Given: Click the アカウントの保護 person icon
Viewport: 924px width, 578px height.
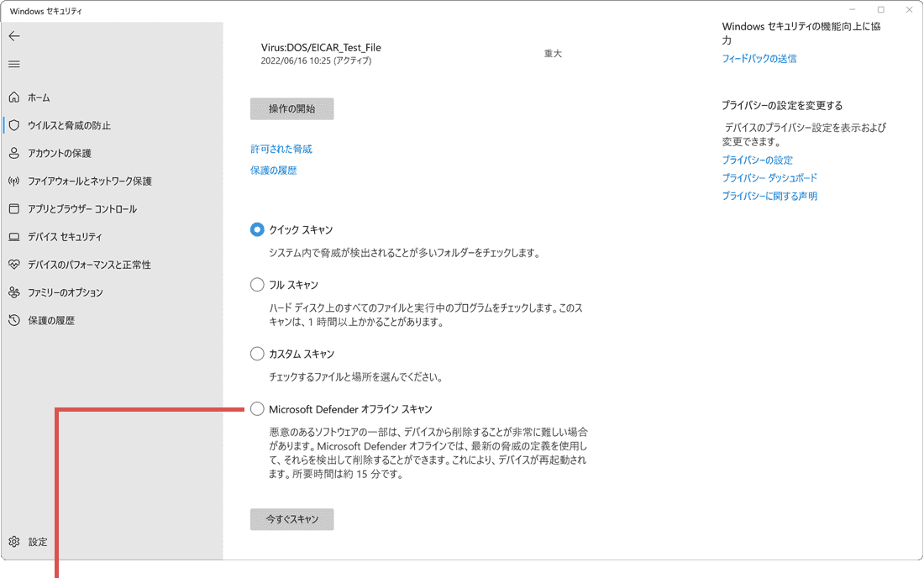Looking at the screenshot, I should [14, 153].
